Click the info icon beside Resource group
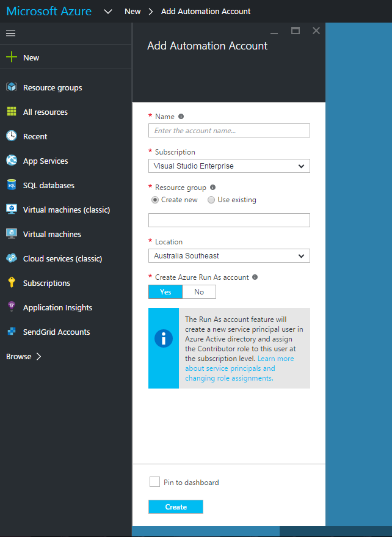The width and height of the screenshot is (392, 537). (212, 188)
